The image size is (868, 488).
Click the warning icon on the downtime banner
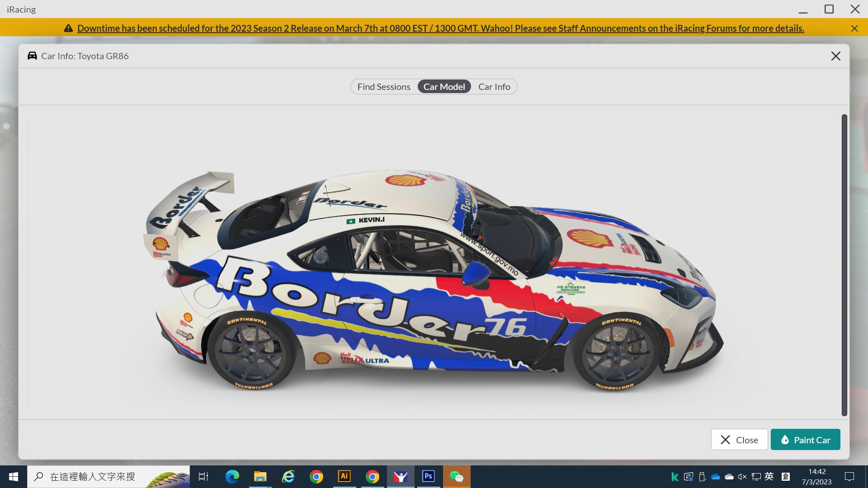pyautogui.click(x=68, y=28)
